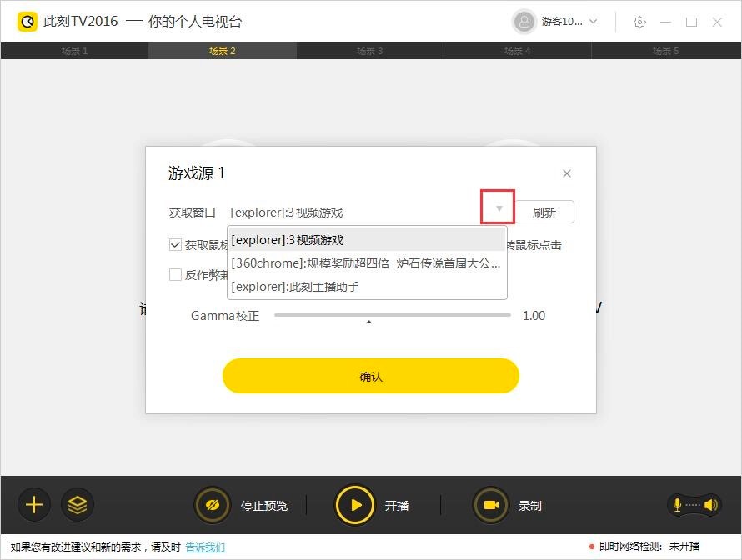The image size is (742, 560).
Task: Switch to 场景 3 tab
Action: coord(370,50)
